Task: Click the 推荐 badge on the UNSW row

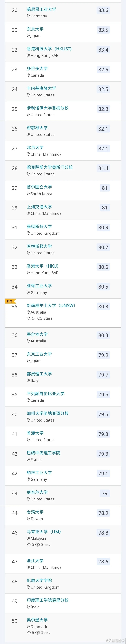Action: (x=10, y=301)
